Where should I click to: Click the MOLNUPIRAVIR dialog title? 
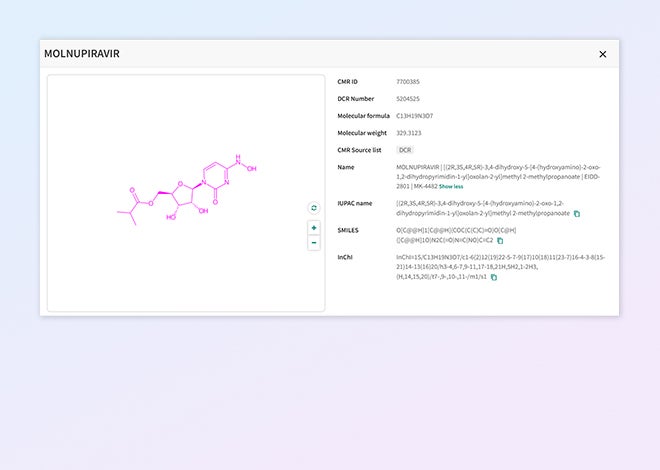81,54
